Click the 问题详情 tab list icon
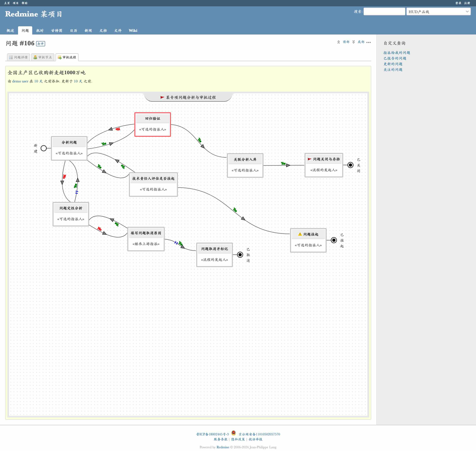The image size is (476, 451). pos(11,57)
